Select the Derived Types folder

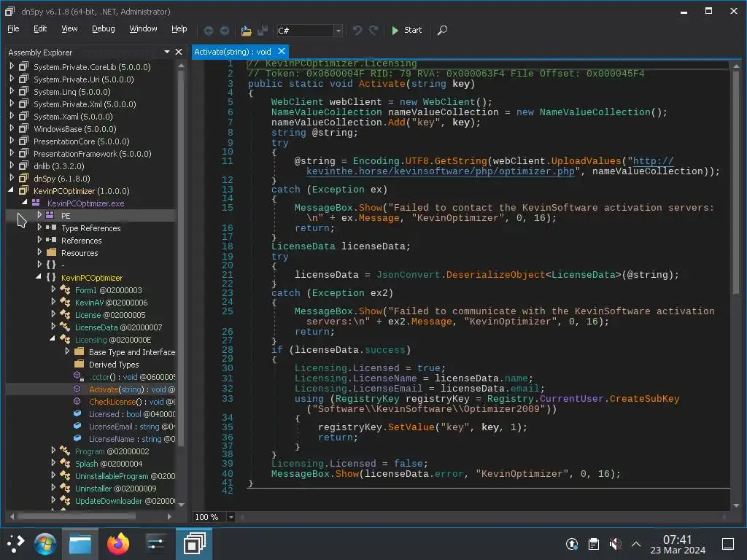click(x=114, y=365)
